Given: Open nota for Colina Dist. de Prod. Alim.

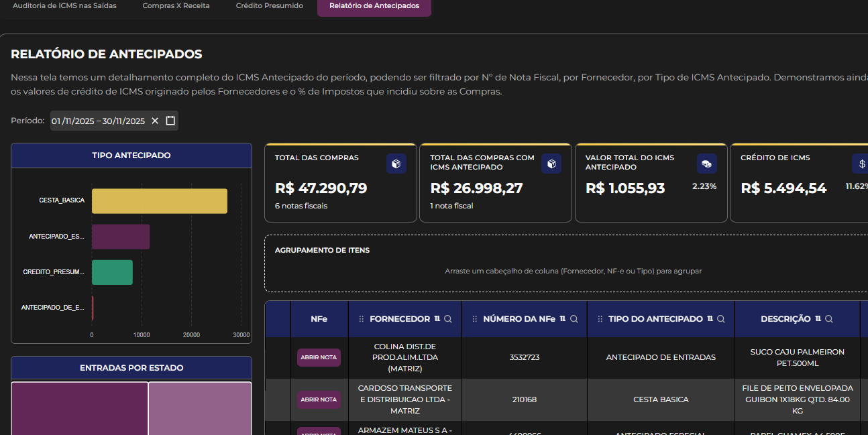Looking at the screenshot, I should [x=319, y=357].
